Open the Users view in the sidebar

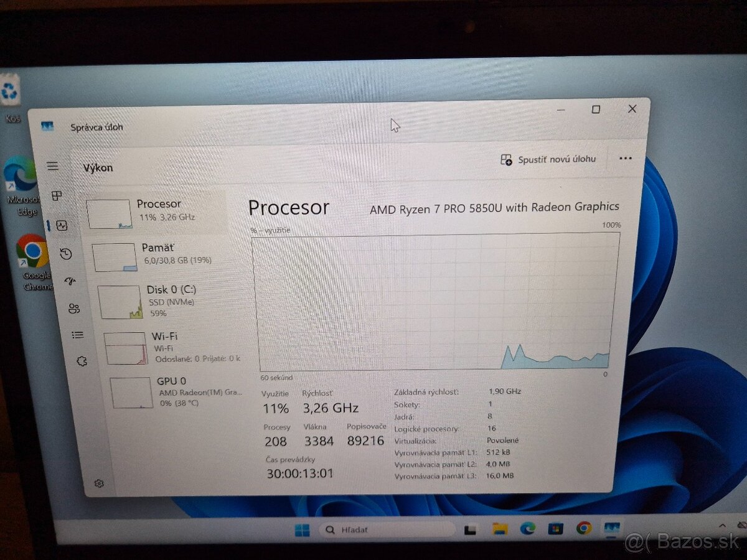(74, 309)
